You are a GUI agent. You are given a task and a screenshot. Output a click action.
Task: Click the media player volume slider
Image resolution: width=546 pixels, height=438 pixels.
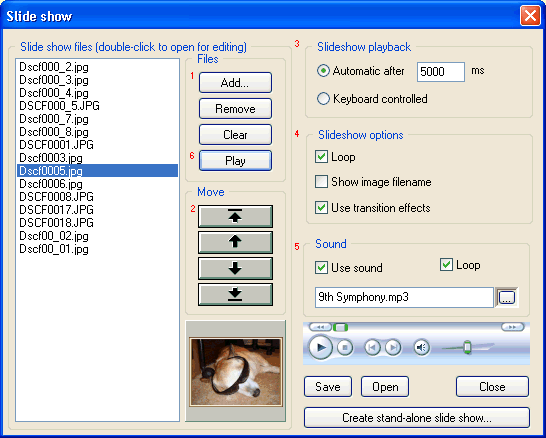pyautogui.click(x=467, y=347)
